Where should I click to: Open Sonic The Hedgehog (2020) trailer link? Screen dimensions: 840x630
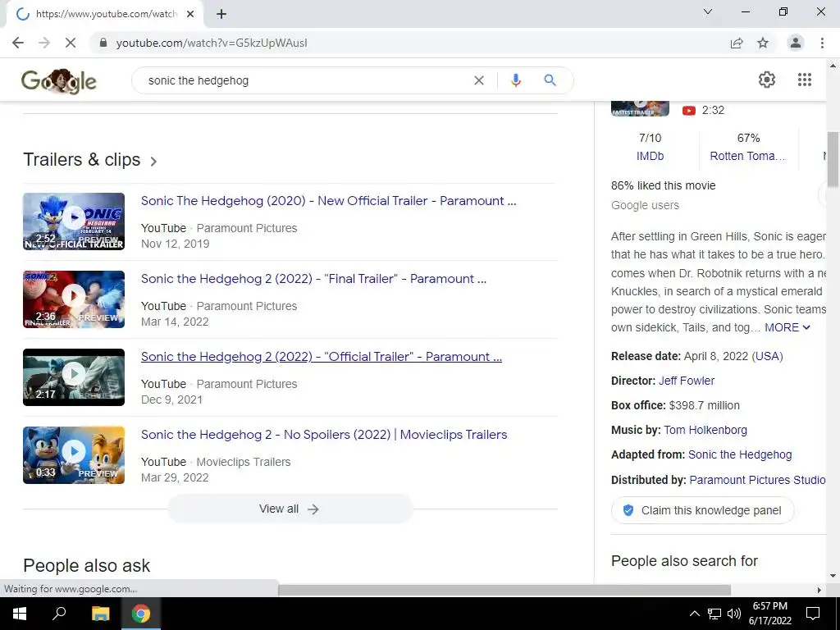(328, 201)
